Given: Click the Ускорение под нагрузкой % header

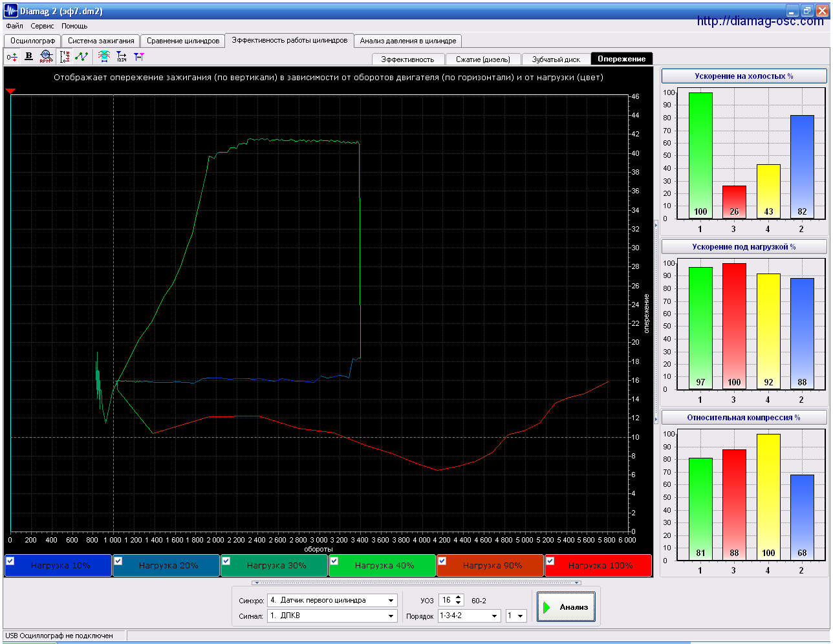Looking at the screenshot, I should (744, 247).
